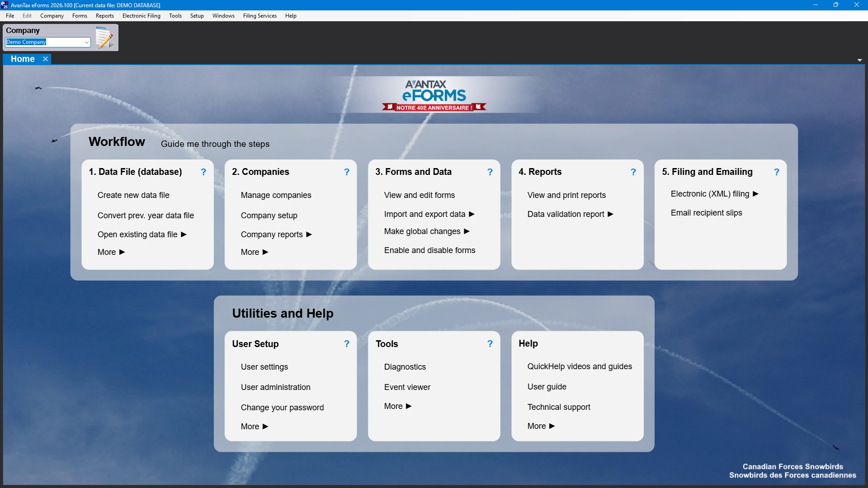Select the Home tab
Viewport: 868px width, 488px height.
point(22,59)
